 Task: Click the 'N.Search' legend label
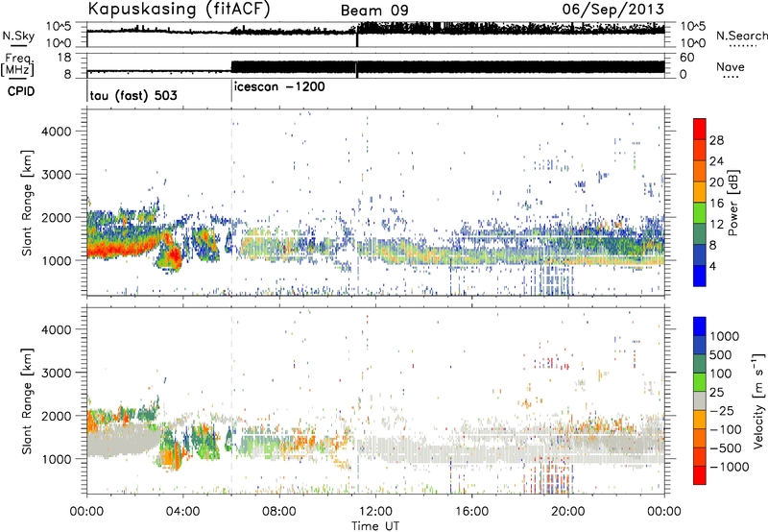point(741,36)
